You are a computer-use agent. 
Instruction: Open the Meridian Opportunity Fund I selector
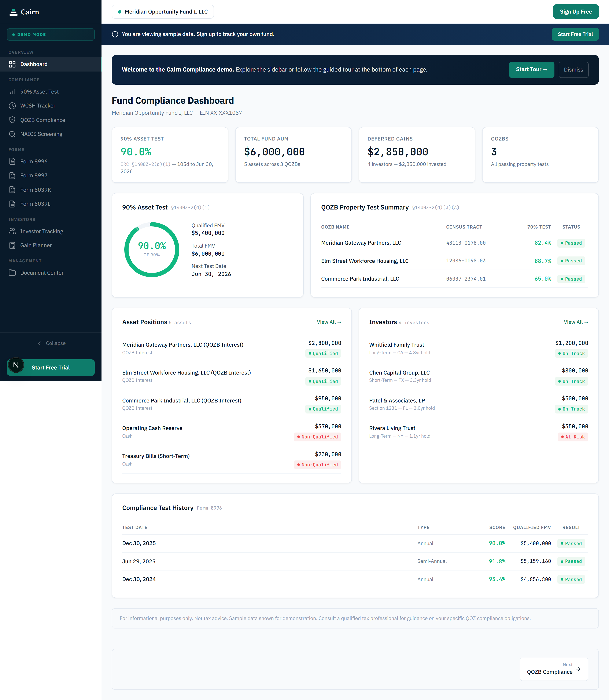point(163,12)
